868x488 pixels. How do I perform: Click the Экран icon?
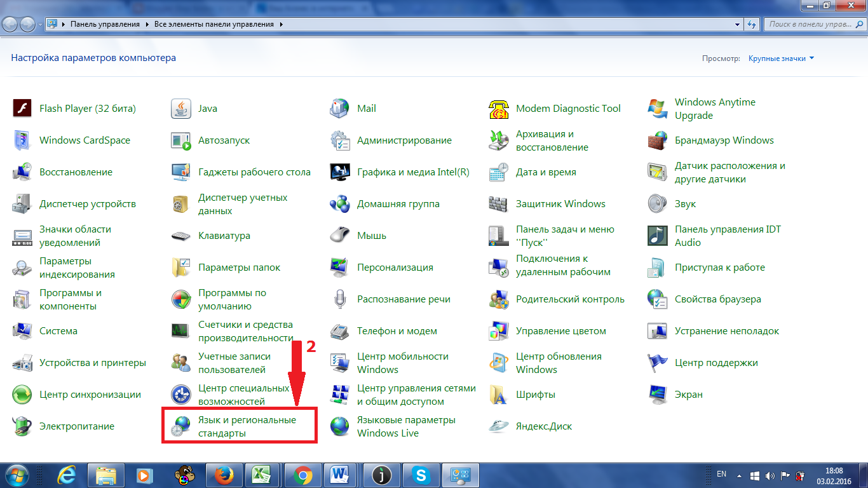[658, 395]
